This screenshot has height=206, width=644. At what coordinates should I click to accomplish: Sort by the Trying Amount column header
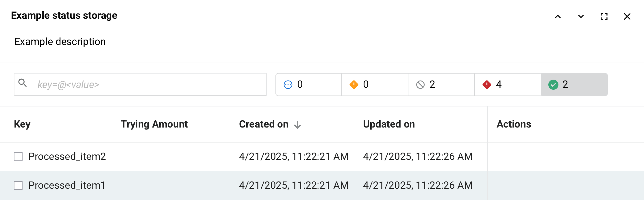[x=154, y=124]
